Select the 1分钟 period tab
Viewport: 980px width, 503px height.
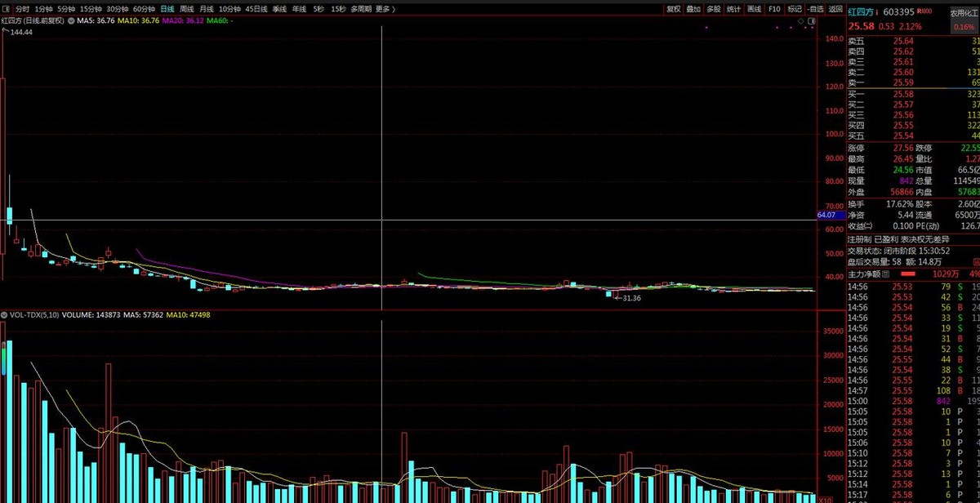coord(43,9)
